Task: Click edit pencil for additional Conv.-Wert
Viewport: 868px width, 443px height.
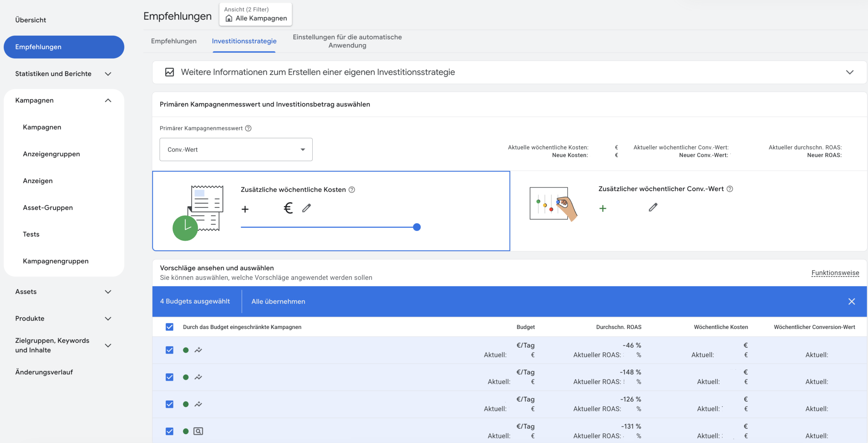Action: click(x=653, y=207)
